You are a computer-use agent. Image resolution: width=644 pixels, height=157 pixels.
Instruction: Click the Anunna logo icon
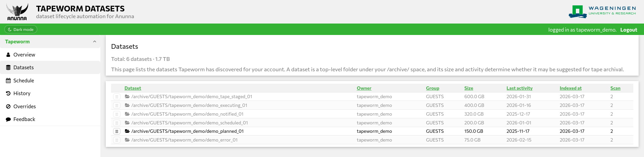(x=17, y=12)
